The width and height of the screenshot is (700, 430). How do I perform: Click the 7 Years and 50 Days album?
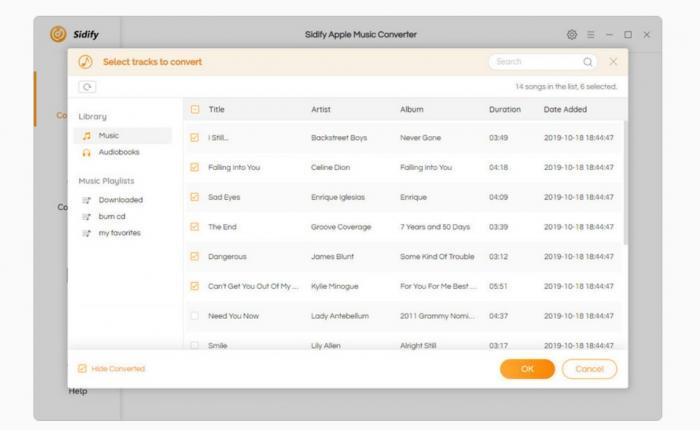pyautogui.click(x=435, y=227)
